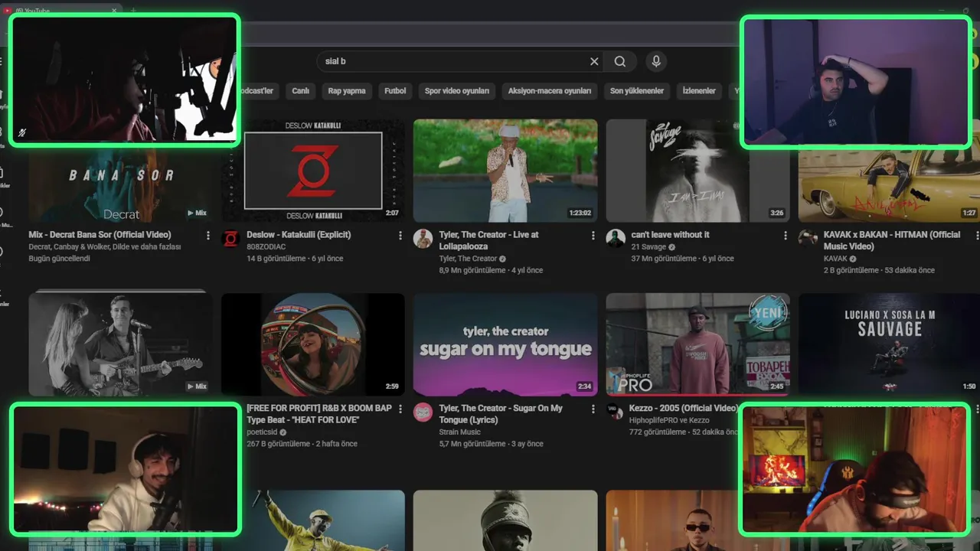Play the 21 Savage album cover thumbnail

pyautogui.click(x=697, y=171)
